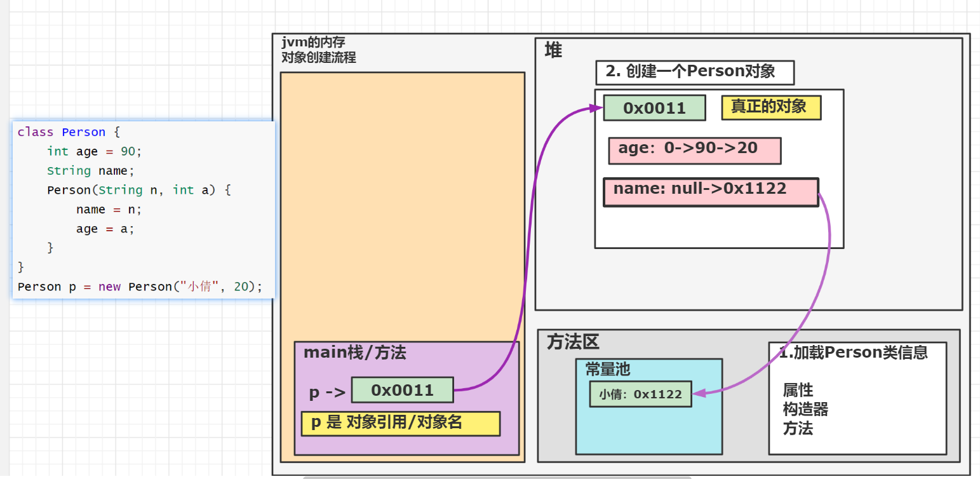
Task: Select the 'Person(String n, int a) {' code line
Action: point(138,190)
